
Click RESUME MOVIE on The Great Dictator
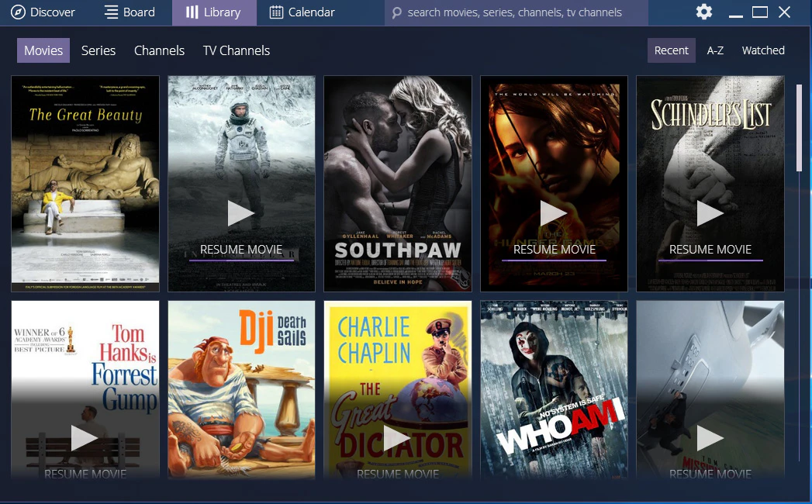coord(398,474)
